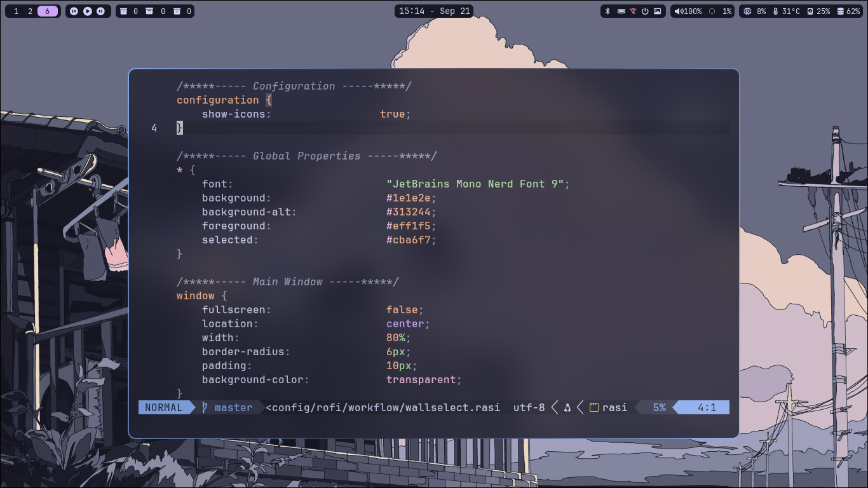Click the color value #313244
This screenshot has width=868, height=488.
pos(409,212)
